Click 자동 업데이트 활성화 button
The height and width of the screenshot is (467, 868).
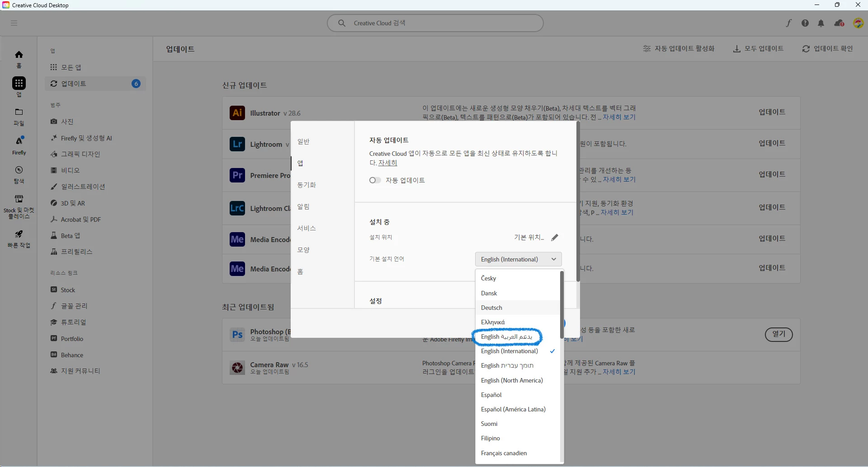tap(679, 48)
